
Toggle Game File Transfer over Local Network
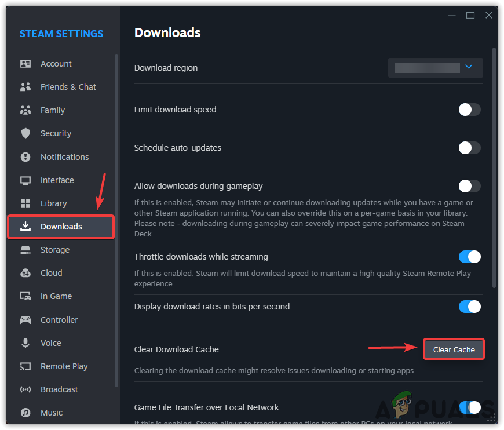pyautogui.click(x=469, y=407)
